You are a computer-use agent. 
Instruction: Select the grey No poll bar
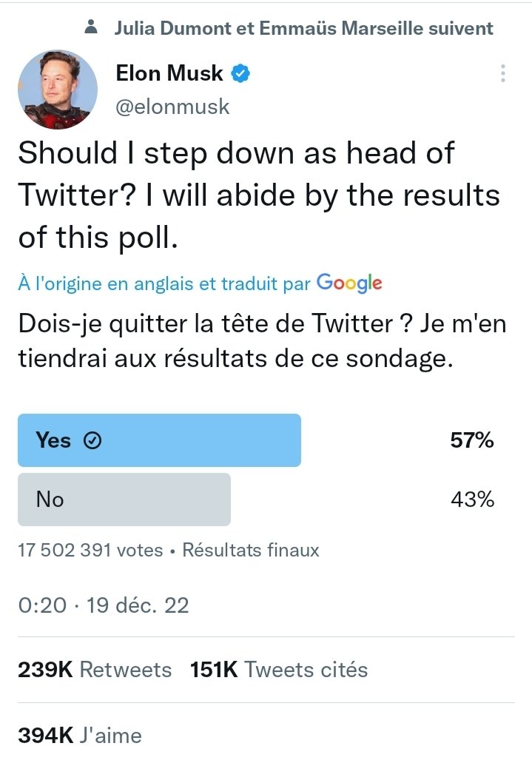[x=124, y=500]
